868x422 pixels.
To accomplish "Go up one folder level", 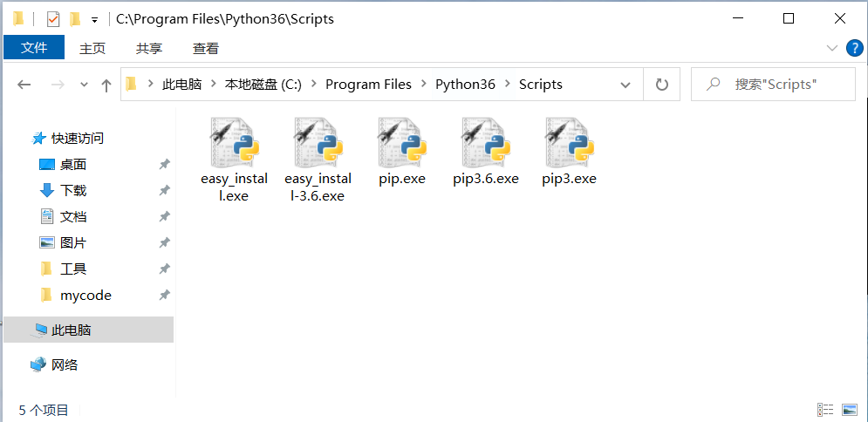I will point(106,85).
